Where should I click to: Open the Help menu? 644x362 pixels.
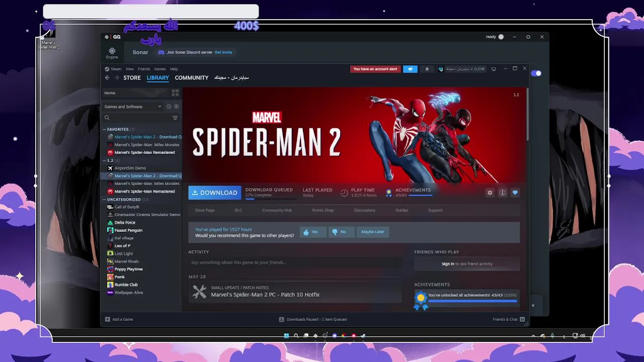point(174,69)
